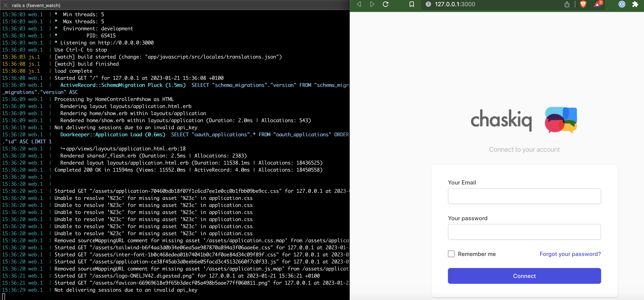The width and height of the screenshot is (644, 300).
Task: Navigate forward in browser history
Action: [x=372, y=4]
